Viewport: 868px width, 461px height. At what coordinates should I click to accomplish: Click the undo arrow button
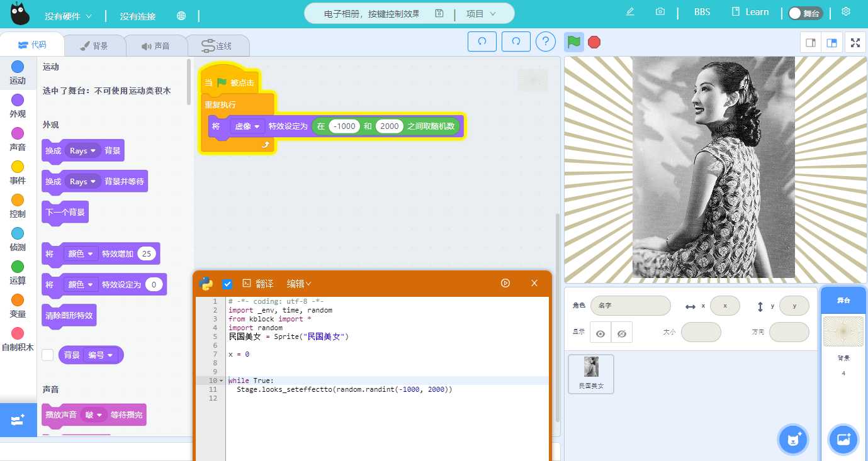pyautogui.click(x=482, y=42)
